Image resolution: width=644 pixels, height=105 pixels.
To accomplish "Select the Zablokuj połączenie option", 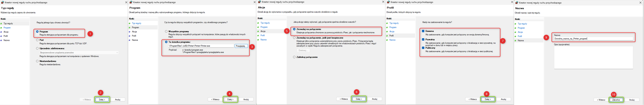I will 294,57.
